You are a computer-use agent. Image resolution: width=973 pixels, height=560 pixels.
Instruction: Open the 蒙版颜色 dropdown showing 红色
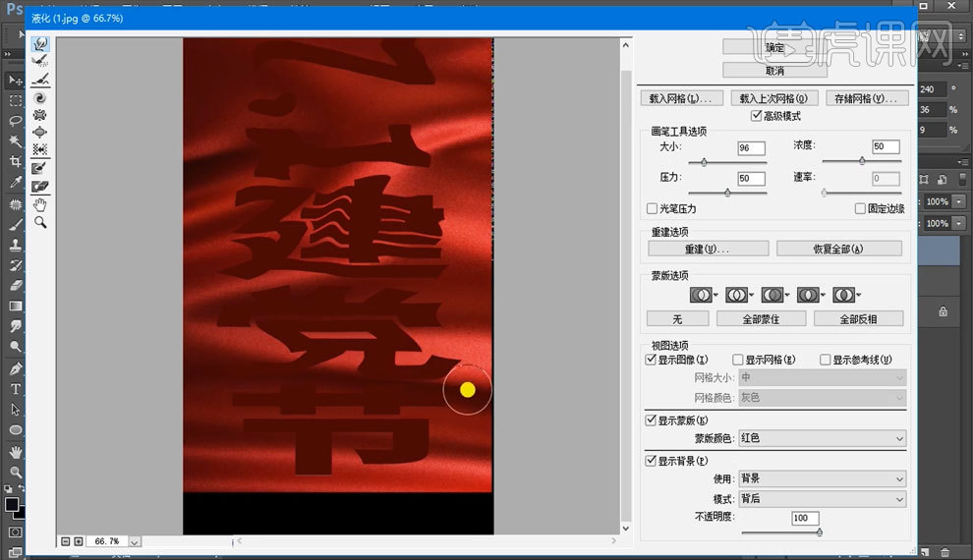tap(823, 438)
